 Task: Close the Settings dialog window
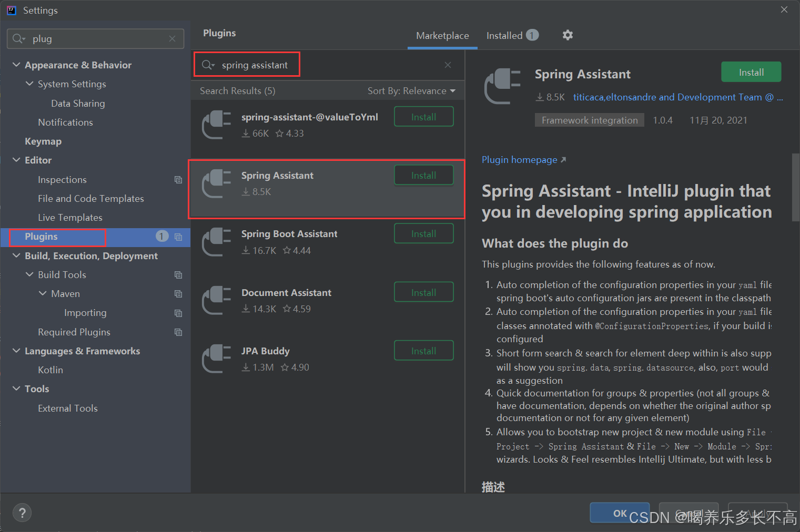(x=784, y=9)
